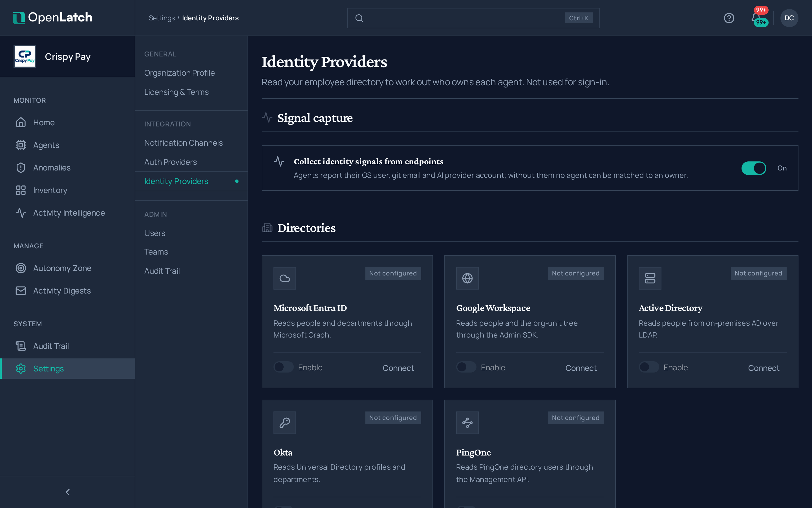
Task: Click the OpenLatch logo icon
Action: point(19,18)
